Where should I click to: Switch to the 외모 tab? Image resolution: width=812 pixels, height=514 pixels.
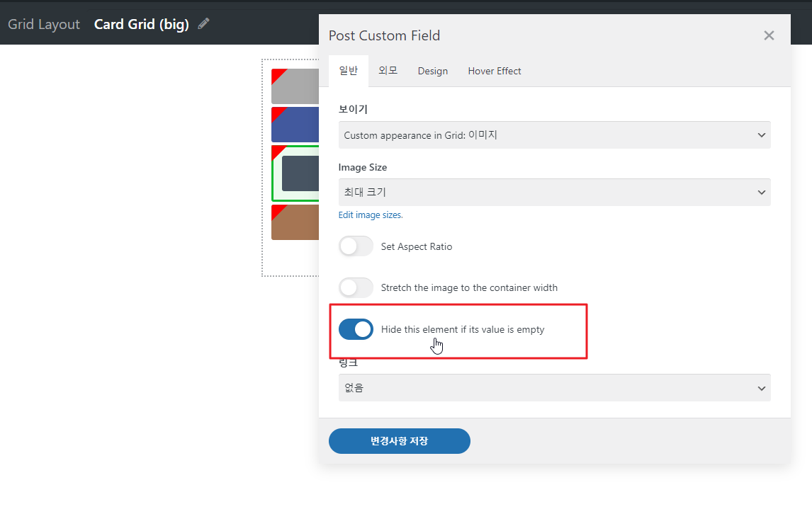pos(388,71)
